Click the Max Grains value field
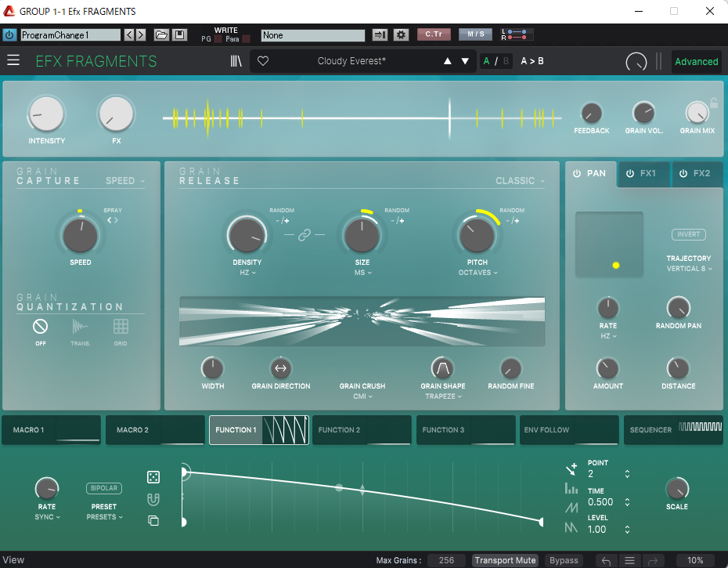This screenshot has width=728, height=568. pos(446,561)
